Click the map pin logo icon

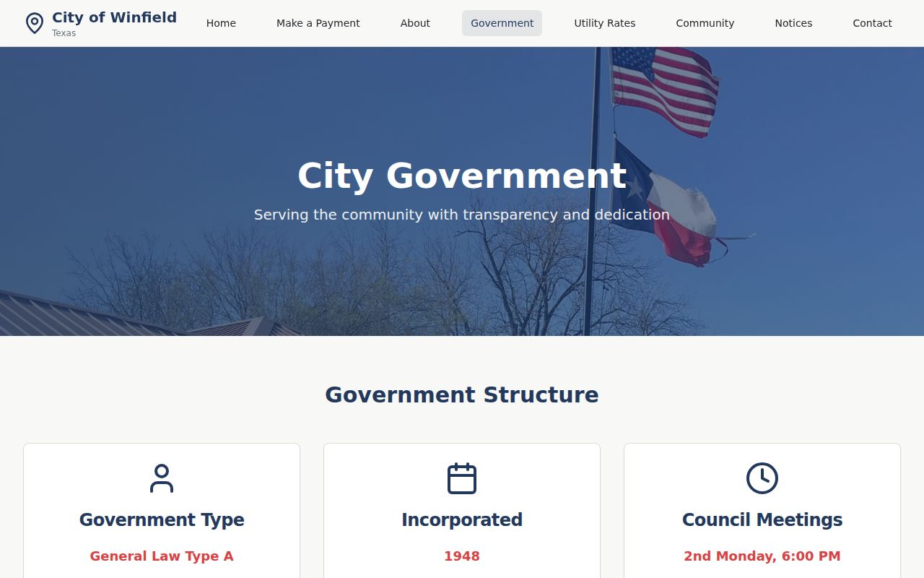tap(34, 23)
